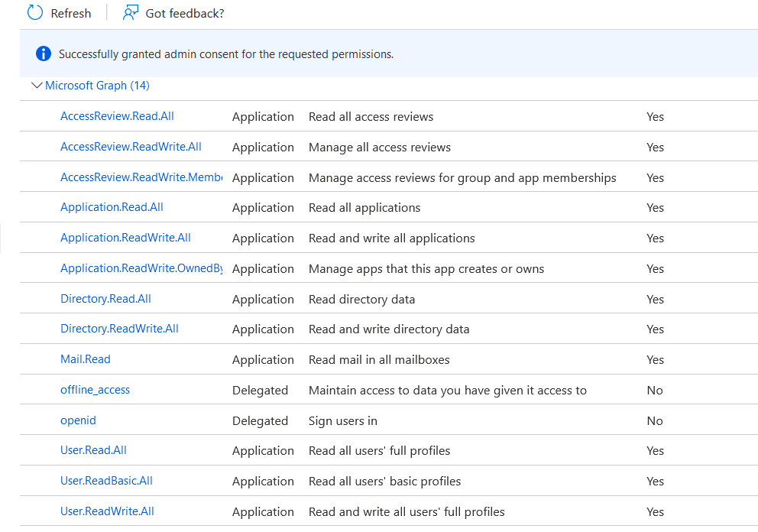758x532 pixels.
Task: Collapse the Microsoft Graph chevron
Action: [x=36, y=86]
